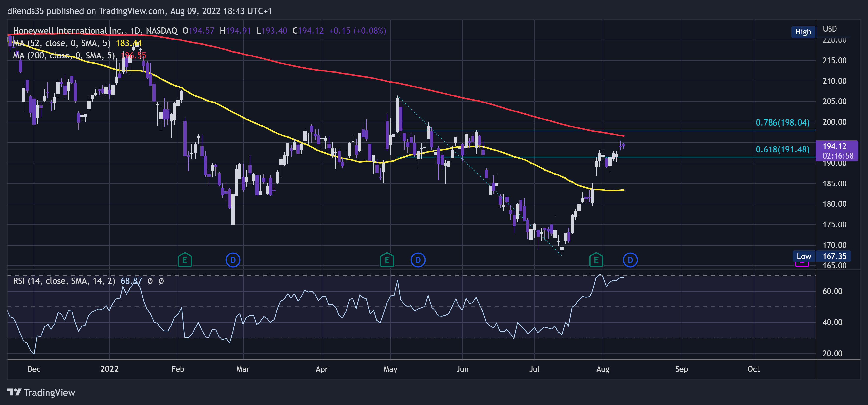
Task: Click the close price C194.12 value
Action: pos(308,31)
